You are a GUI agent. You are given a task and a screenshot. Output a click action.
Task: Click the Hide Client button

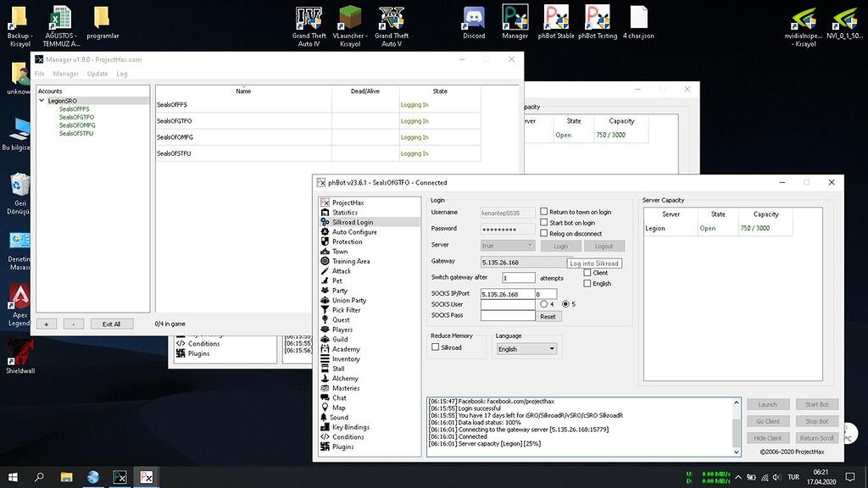[768, 438]
